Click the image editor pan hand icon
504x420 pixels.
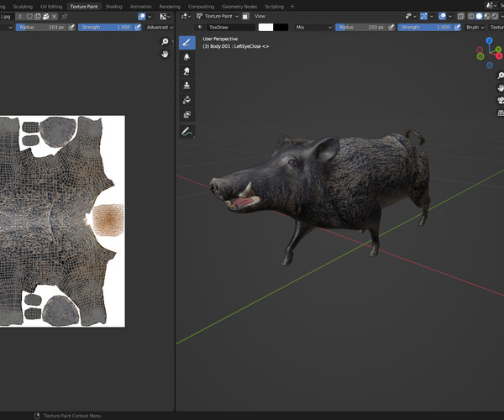165,55
